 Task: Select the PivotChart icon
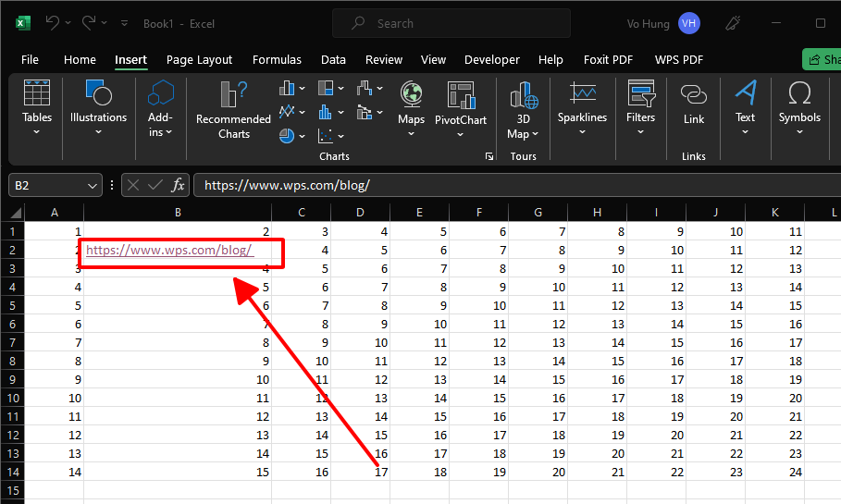click(460, 95)
